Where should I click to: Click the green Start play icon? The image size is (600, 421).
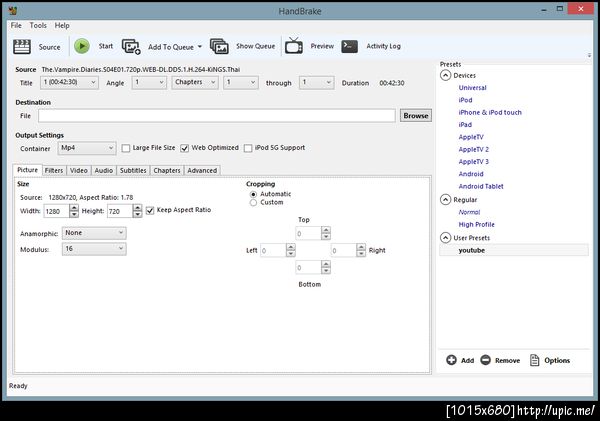tap(82, 46)
